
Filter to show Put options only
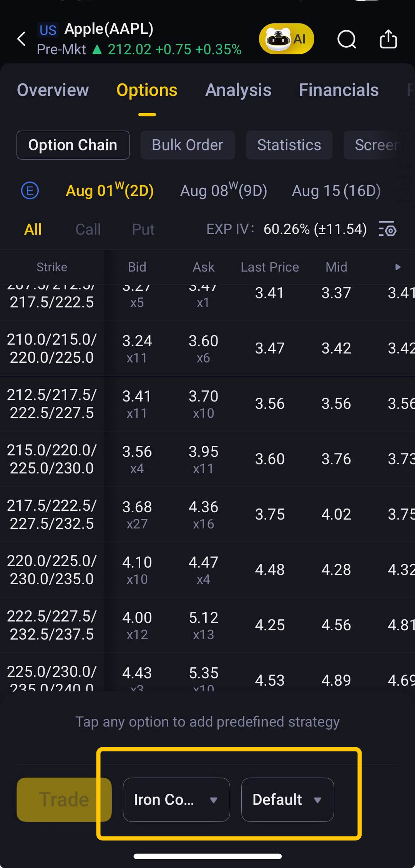point(143,229)
